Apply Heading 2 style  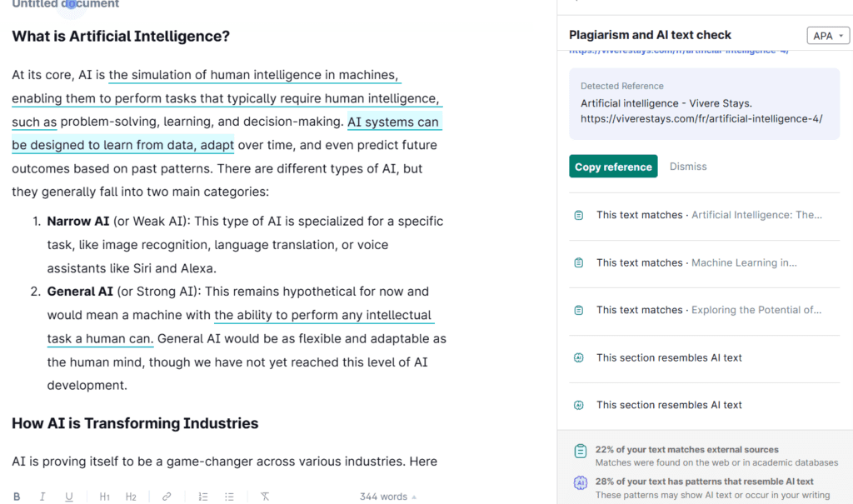(x=131, y=497)
